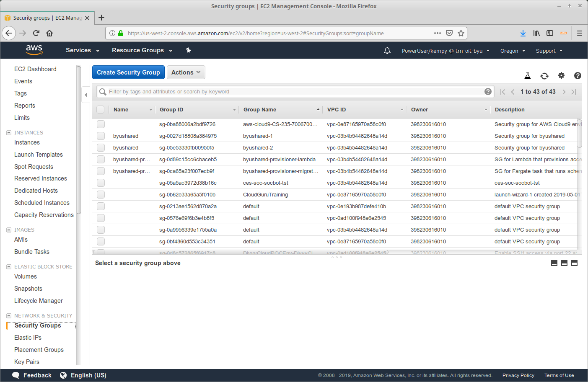588x382 pixels.
Task: Click the sidebar vertical scrollbar
Action: (78, 140)
